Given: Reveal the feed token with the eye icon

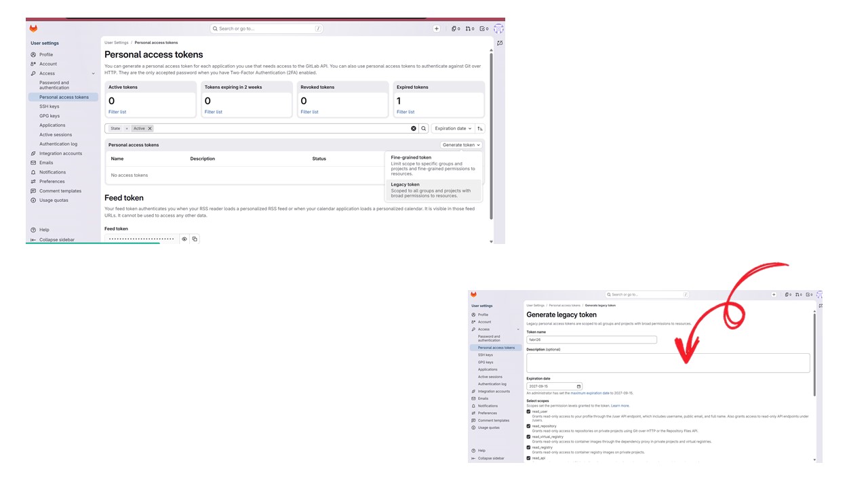Looking at the screenshot, I should 184,239.
